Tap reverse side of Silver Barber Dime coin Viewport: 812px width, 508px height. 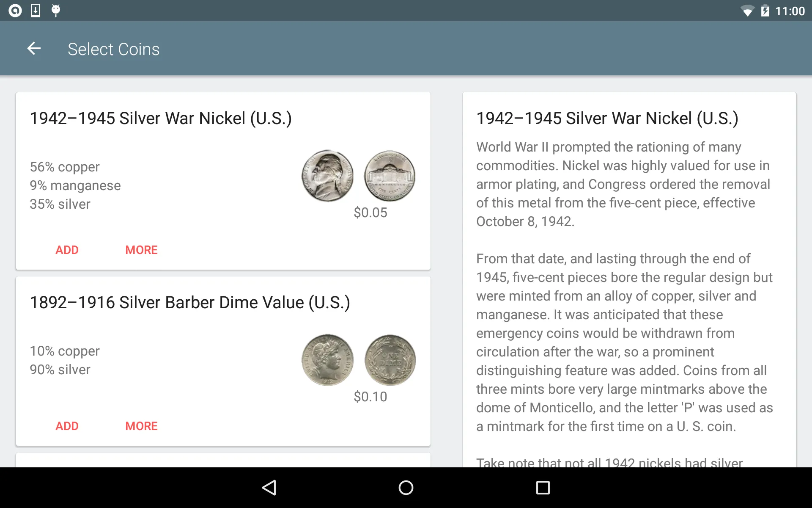(x=388, y=359)
